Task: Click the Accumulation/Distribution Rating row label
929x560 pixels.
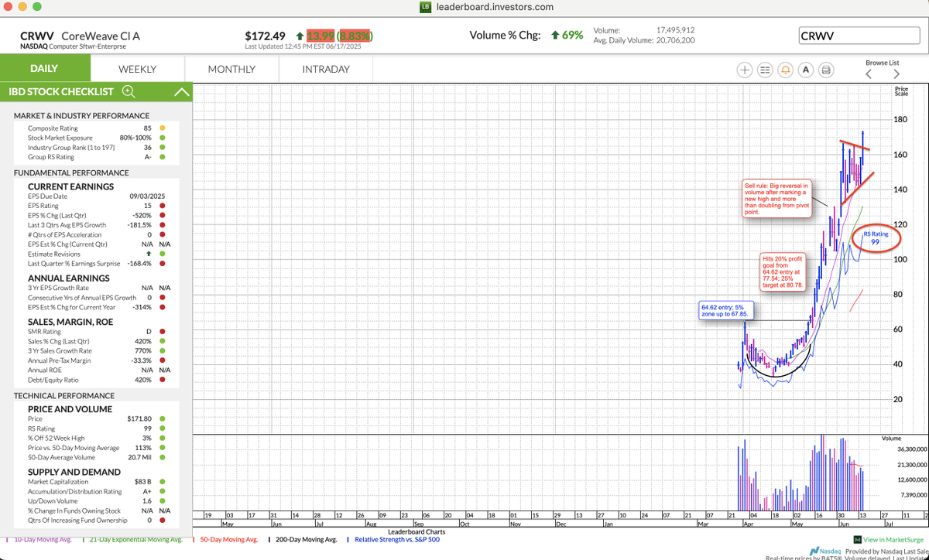Action: tap(74, 491)
